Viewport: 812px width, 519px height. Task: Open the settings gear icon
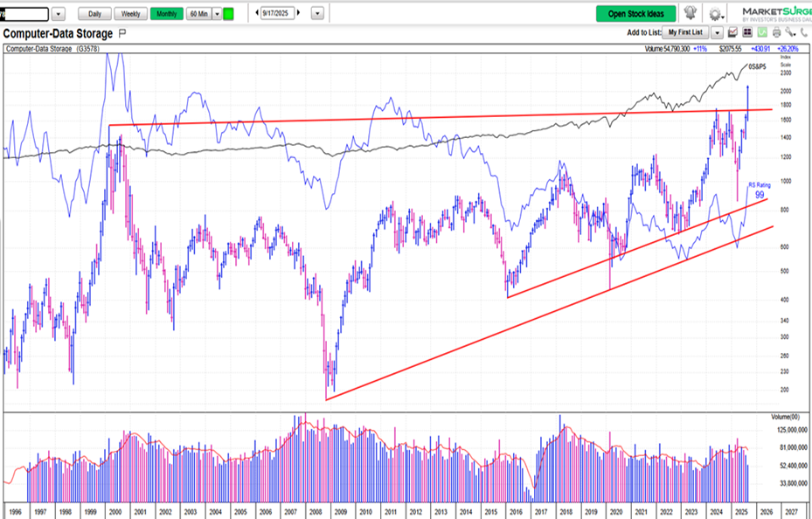[715, 12]
